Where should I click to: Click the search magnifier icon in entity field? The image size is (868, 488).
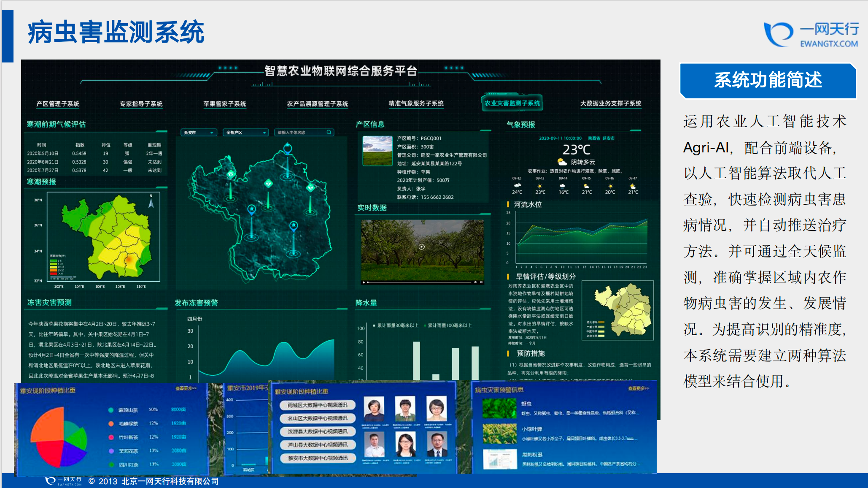tap(329, 133)
